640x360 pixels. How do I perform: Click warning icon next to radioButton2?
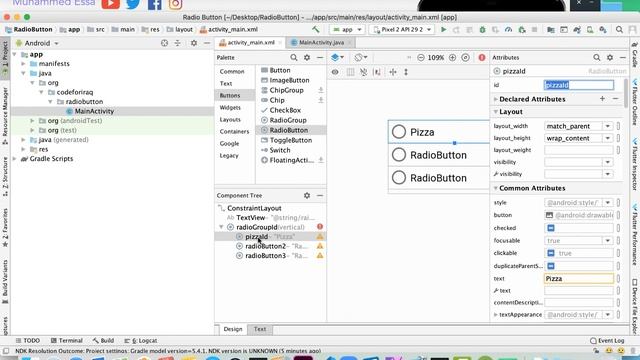pyautogui.click(x=320, y=246)
